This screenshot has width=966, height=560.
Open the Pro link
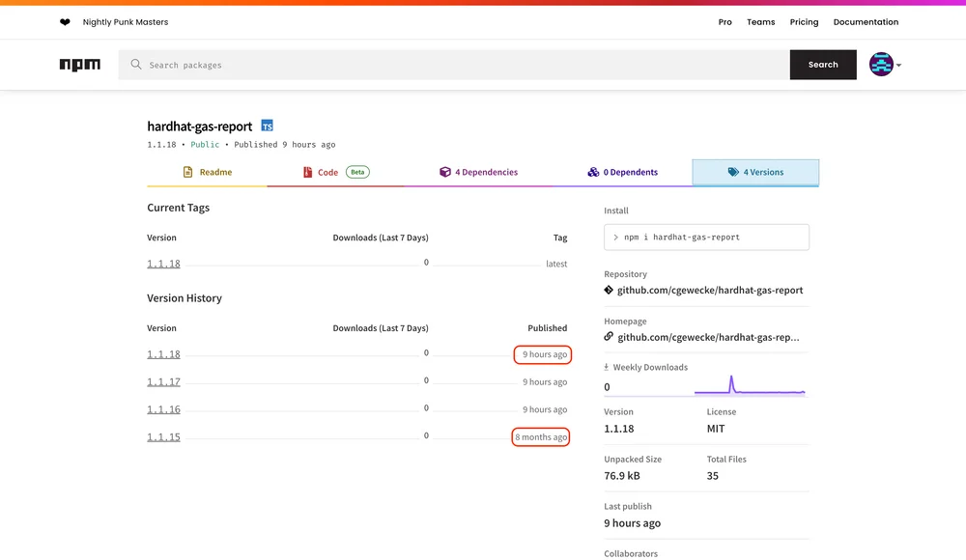(x=725, y=22)
